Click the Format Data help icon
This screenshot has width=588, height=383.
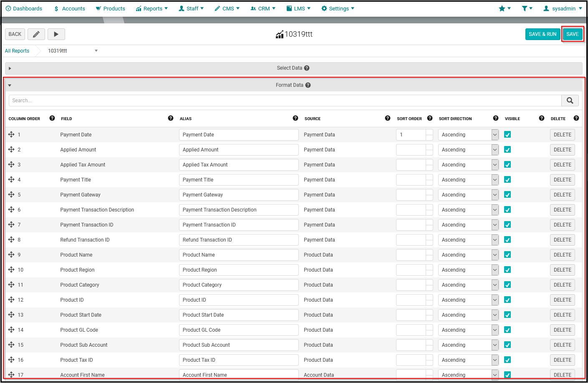308,85
